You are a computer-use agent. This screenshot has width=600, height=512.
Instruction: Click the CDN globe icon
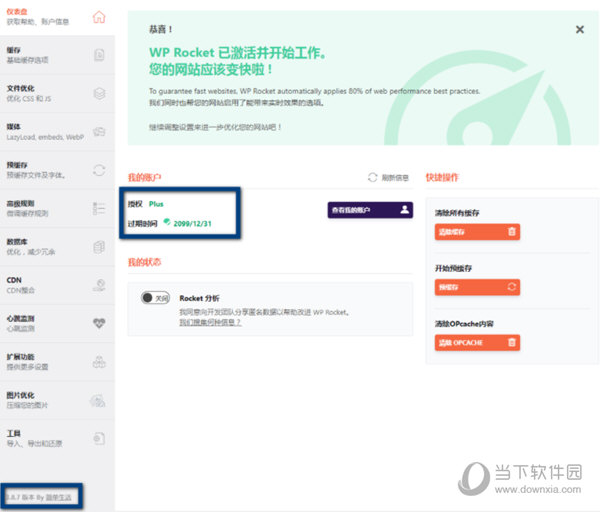(x=99, y=285)
